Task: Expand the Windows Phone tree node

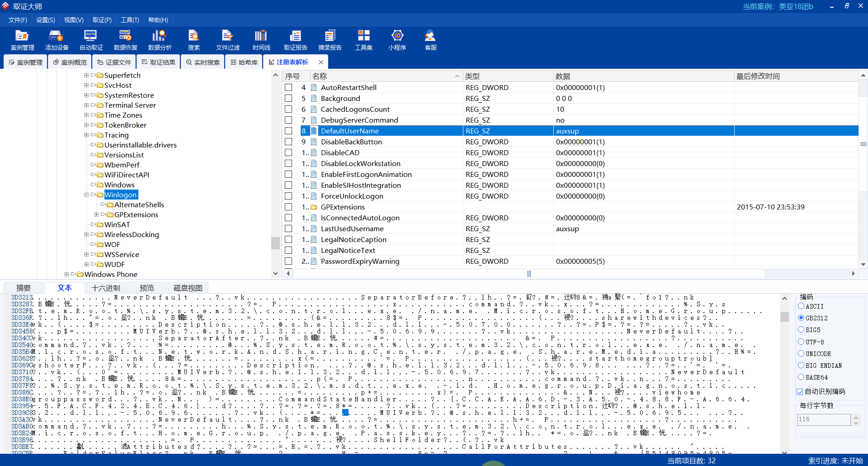Action: (66, 275)
